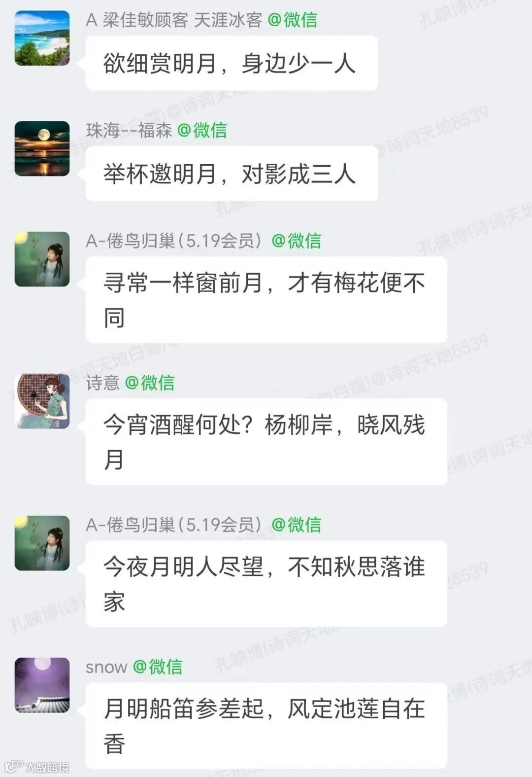Click @微信 tag beside 梁佳敏顾客 天涯冰客
This screenshot has height=777, width=532.
tap(292, 20)
